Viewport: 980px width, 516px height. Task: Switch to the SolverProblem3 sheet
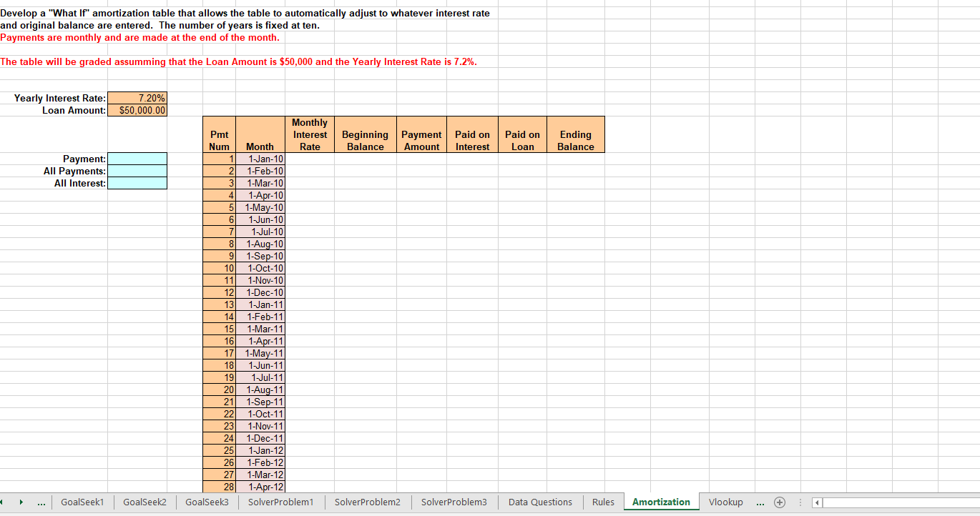[454, 502]
